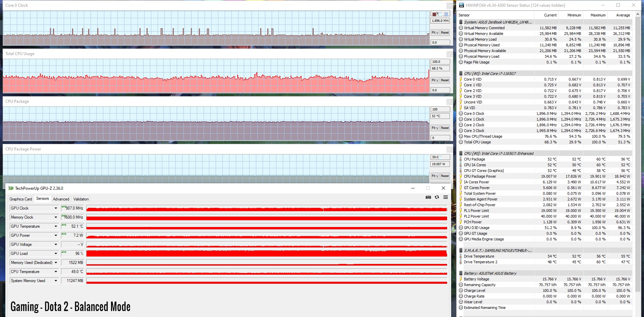Click the icon beside GPU D3D Usage
Image resolution: width=644 pixels, height=317 pixels.
tap(461, 228)
